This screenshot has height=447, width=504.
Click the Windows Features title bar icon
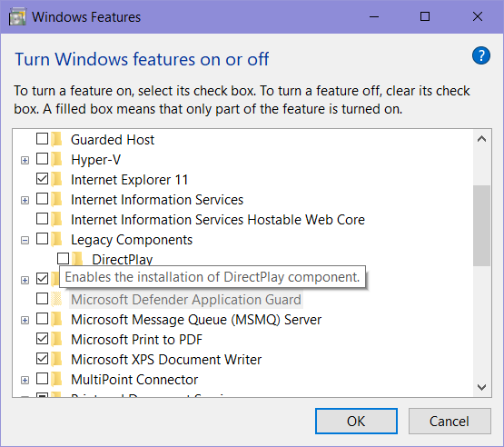(x=17, y=17)
